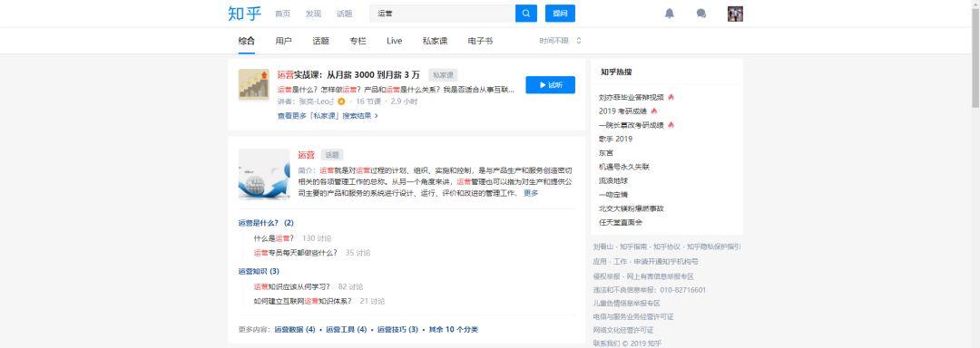Click the search magnifier button
Screen dimensions: 980x348
(x=526, y=13)
